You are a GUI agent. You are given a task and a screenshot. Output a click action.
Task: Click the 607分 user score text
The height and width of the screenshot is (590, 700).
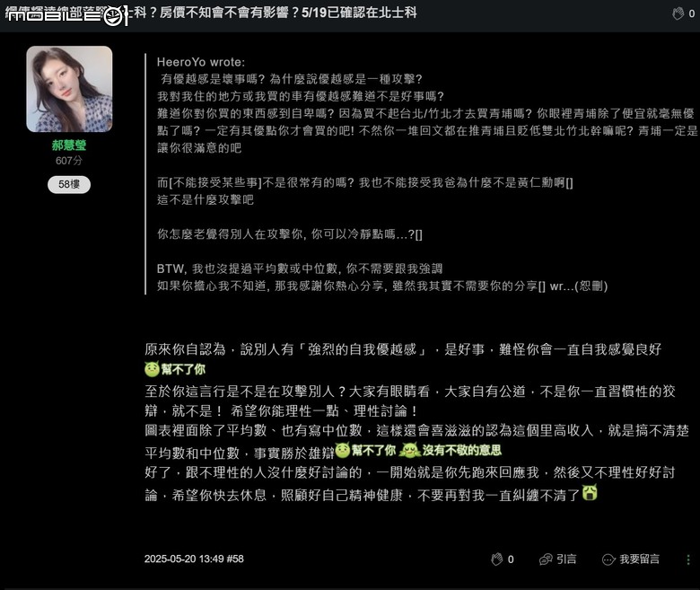click(x=69, y=161)
